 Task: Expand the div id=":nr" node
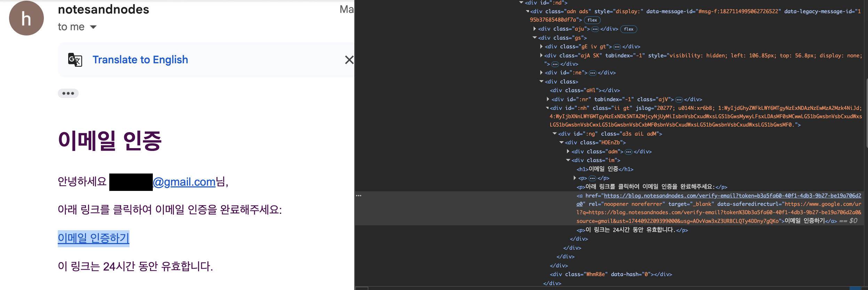click(x=548, y=99)
